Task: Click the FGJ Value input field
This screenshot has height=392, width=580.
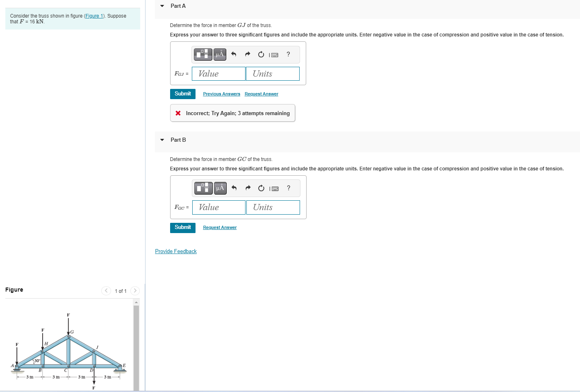Action: (x=218, y=74)
